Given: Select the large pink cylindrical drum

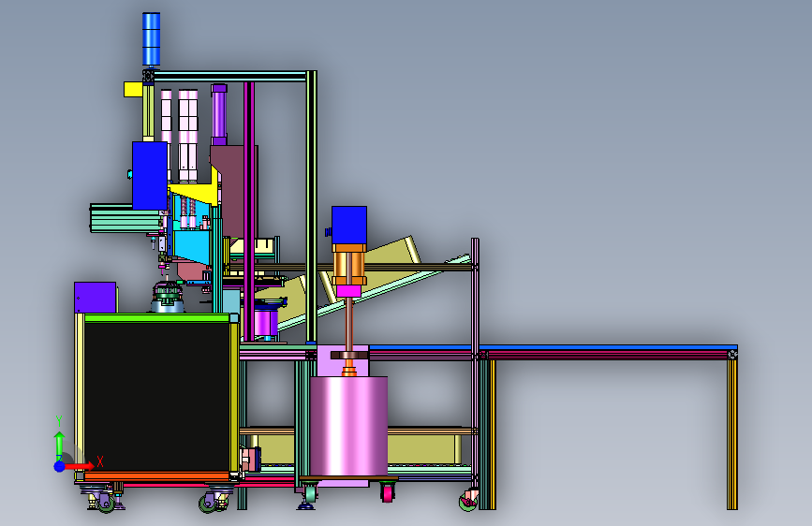Looking at the screenshot, I should pos(348,426).
